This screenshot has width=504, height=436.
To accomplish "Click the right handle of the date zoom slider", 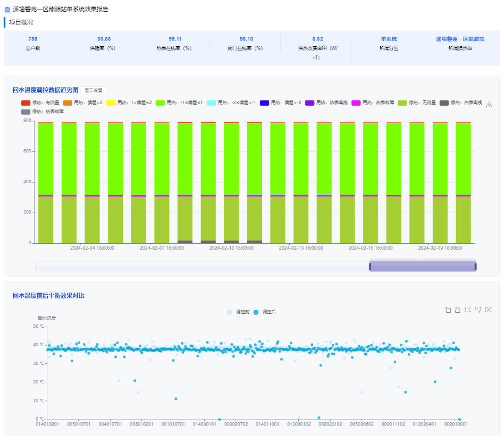I will [475, 266].
